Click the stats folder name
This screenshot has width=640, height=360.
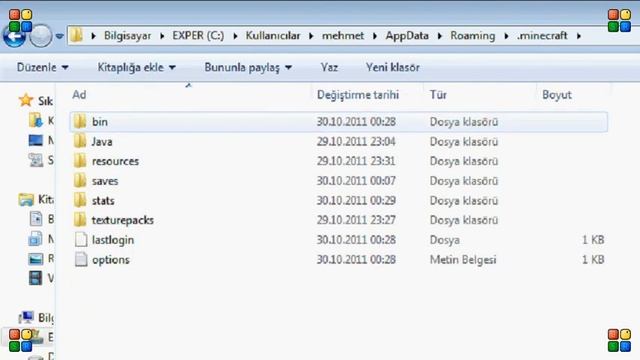coord(103,200)
